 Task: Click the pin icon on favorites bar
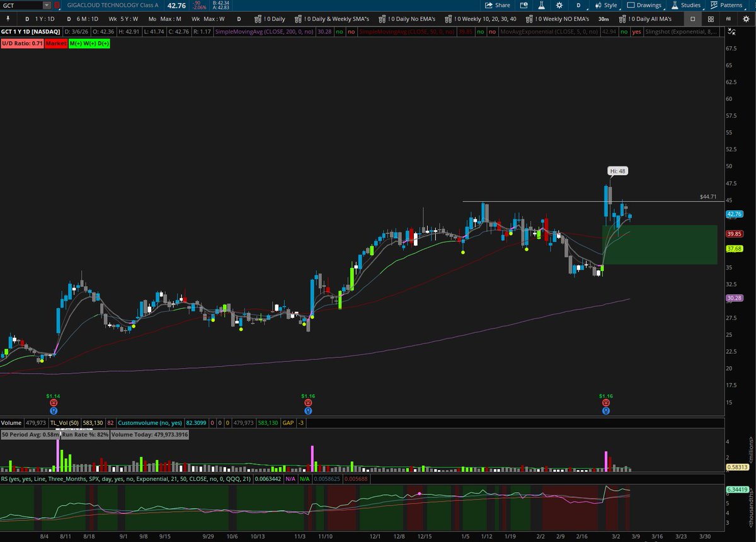pos(8,19)
